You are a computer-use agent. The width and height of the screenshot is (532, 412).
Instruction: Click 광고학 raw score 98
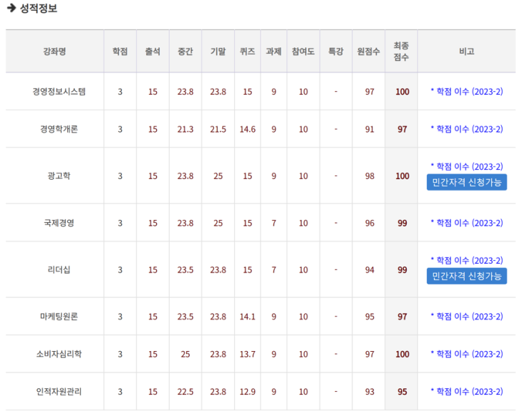point(369,176)
